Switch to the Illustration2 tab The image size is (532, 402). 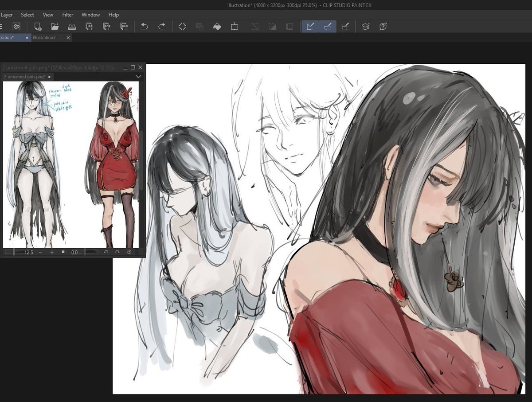click(44, 38)
